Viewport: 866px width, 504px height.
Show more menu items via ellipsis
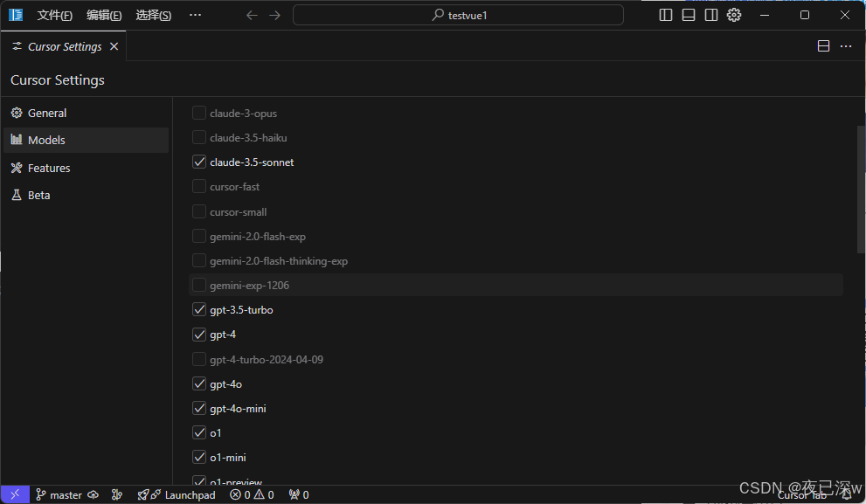point(195,15)
